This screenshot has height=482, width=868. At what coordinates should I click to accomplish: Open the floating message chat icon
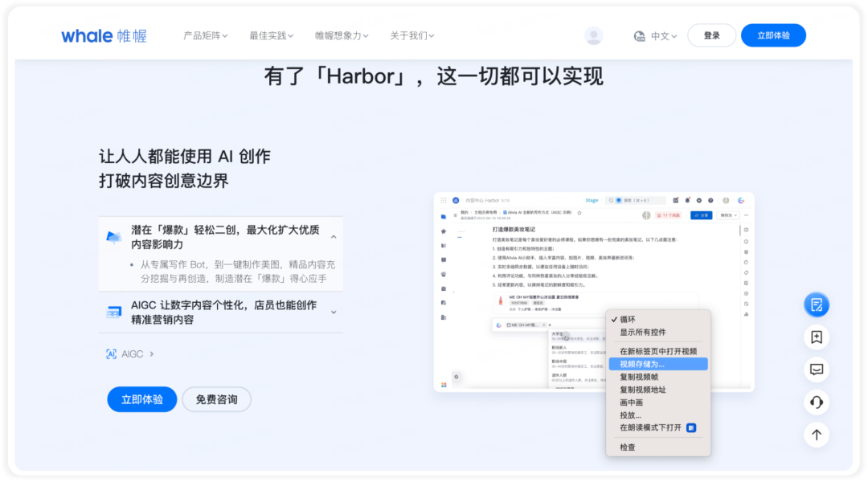817,370
